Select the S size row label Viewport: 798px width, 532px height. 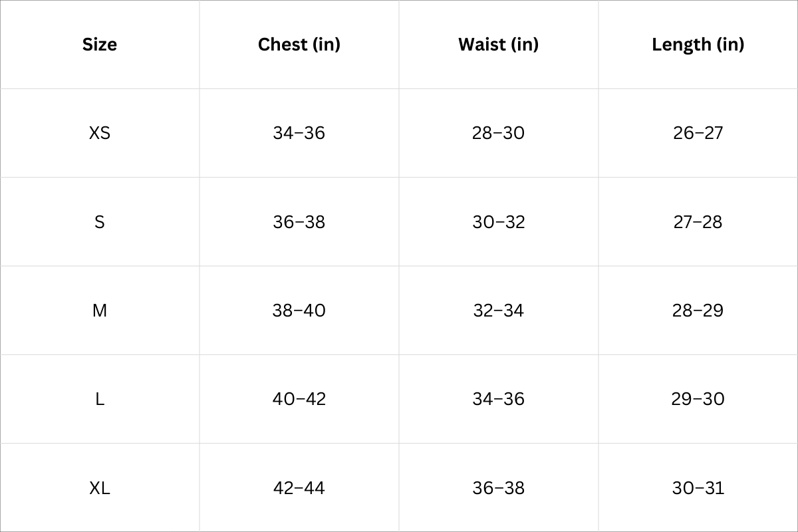tap(100, 221)
